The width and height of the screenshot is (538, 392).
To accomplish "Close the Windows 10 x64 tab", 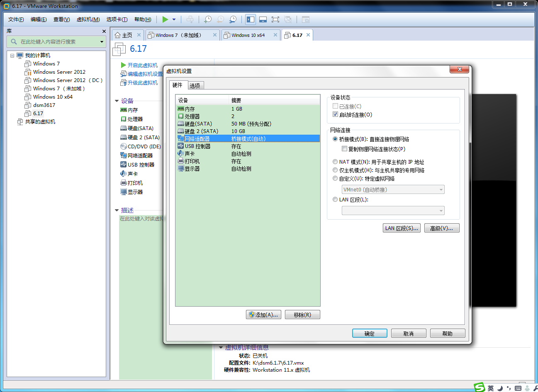I will [x=275, y=35].
